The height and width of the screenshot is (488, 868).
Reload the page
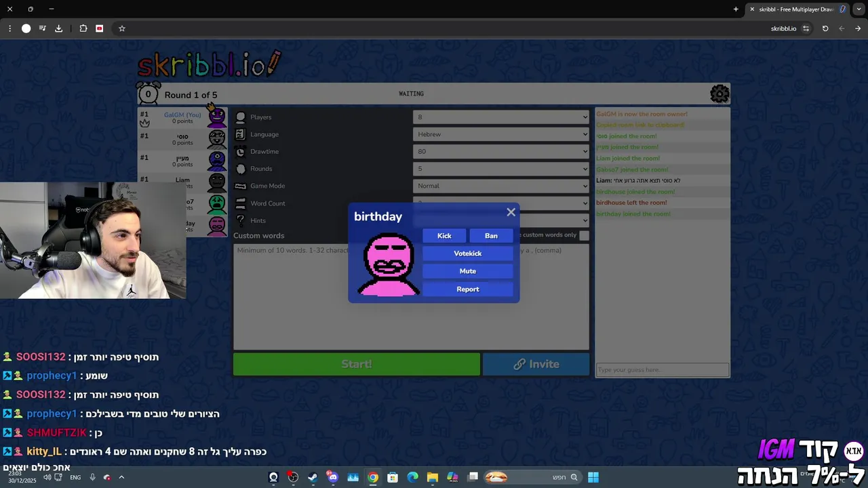[x=825, y=28]
